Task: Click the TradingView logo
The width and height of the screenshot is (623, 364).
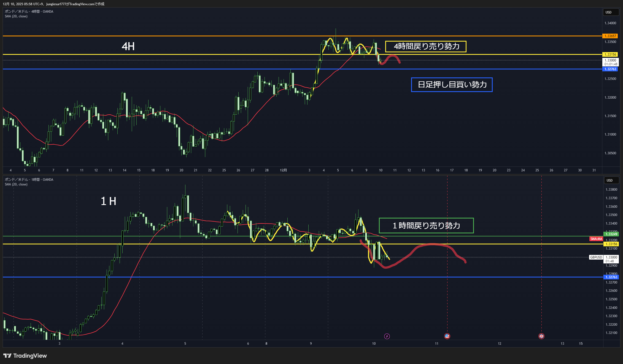Action: pyautogui.click(x=25, y=356)
